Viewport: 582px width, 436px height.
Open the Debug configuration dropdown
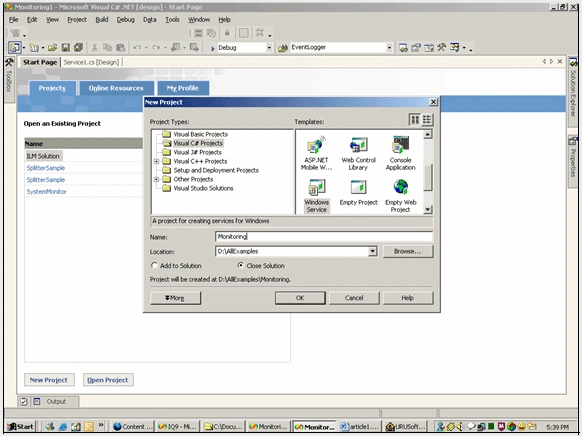269,47
